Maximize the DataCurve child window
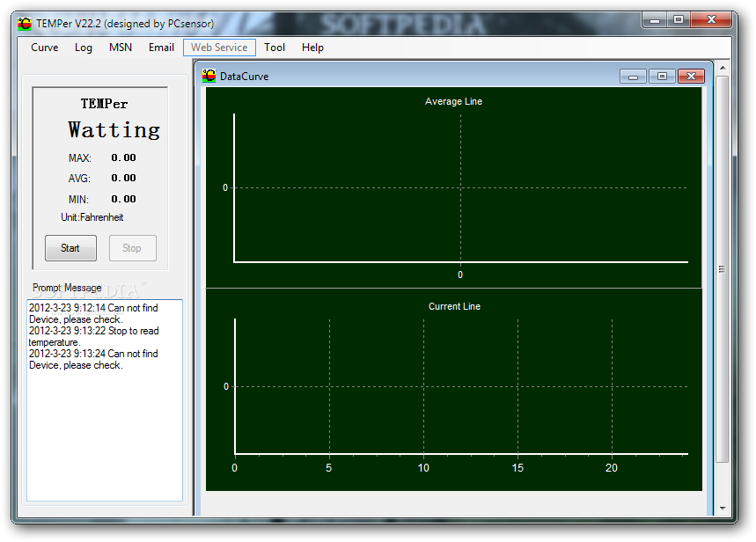Screen dimensions: 756x542 point(662,77)
